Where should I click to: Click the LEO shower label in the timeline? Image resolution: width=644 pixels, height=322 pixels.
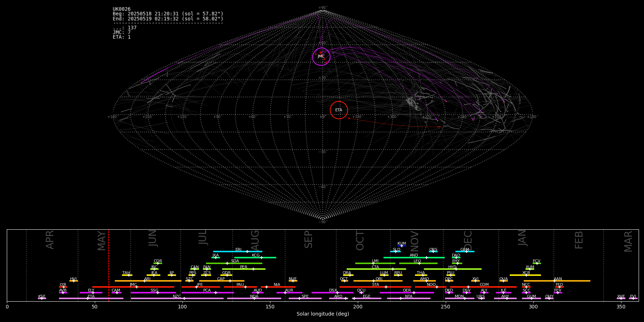click(x=417, y=261)
